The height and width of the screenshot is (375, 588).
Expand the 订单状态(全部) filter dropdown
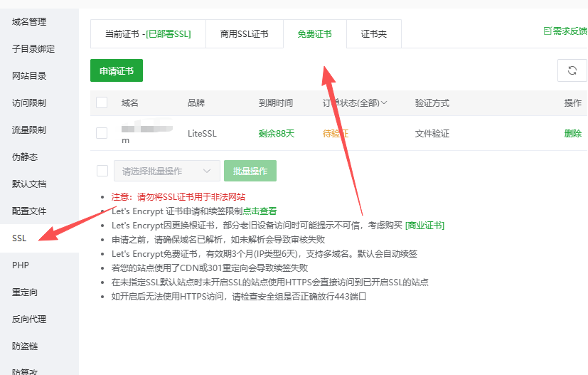click(x=355, y=103)
